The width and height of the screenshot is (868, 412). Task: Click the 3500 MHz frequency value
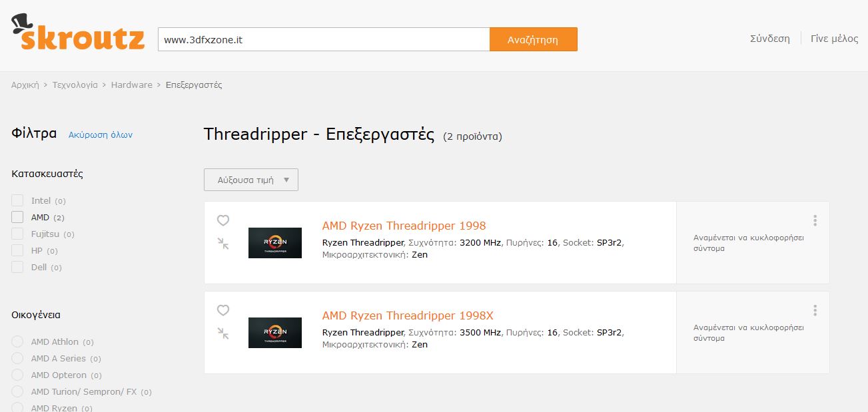480,333
